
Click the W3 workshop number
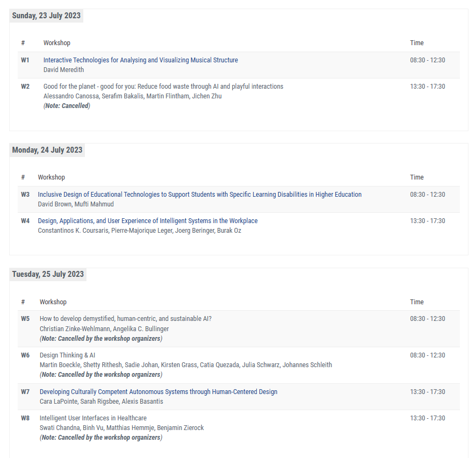click(25, 195)
